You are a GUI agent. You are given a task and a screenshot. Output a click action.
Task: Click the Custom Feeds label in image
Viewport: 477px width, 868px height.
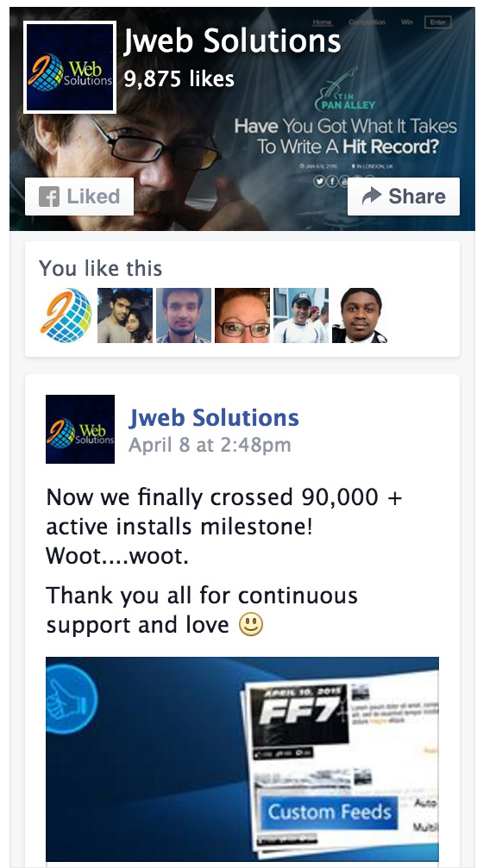[x=330, y=812]
